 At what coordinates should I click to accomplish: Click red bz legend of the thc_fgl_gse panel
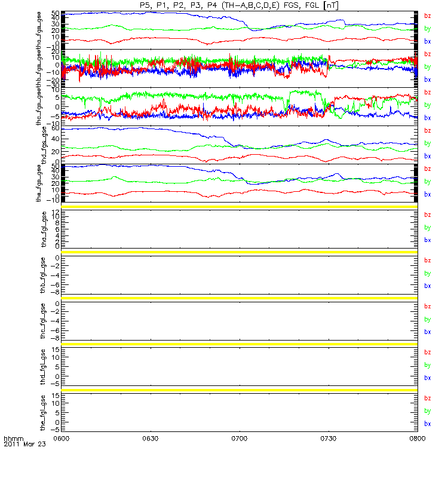pos(428,307)
